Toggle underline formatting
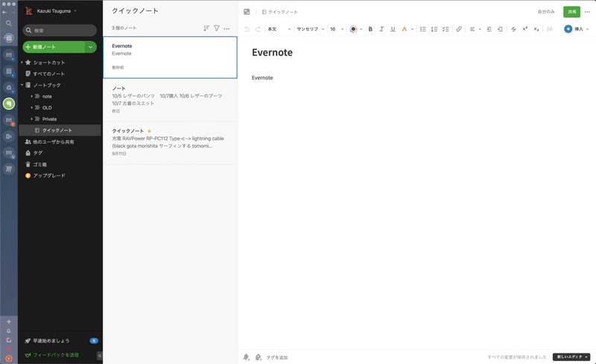The height and width of the screenshot is (364, 596). tap(393, 29)
